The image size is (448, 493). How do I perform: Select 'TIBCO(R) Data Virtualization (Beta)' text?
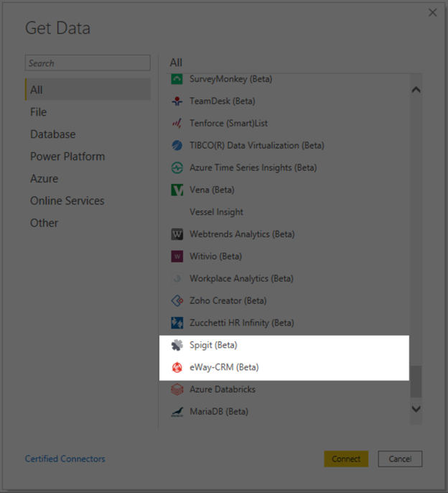click(257, 146)
